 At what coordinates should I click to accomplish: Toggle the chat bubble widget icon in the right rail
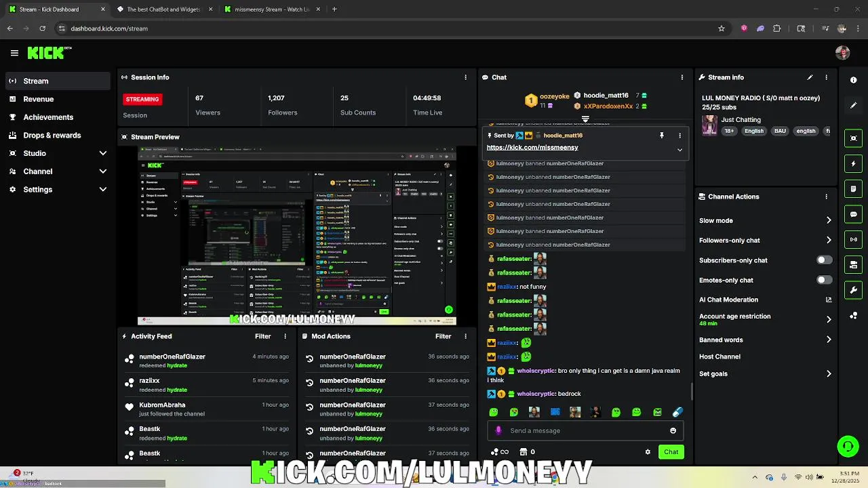coord(853,214)
